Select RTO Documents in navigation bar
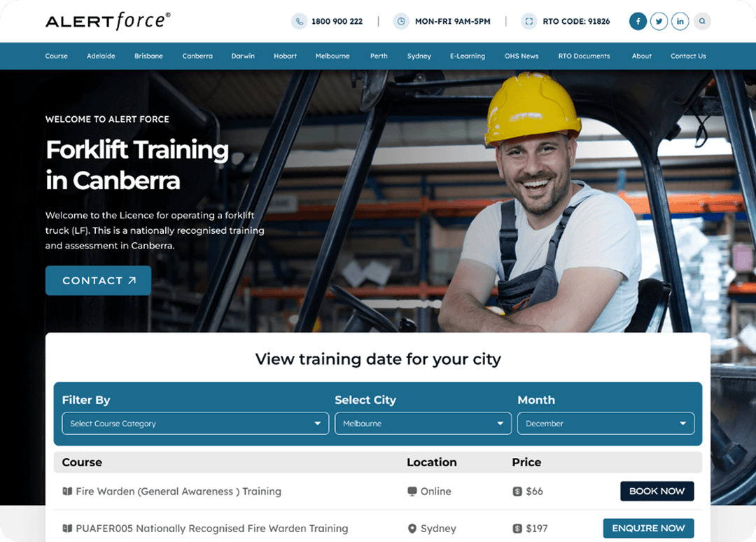The height and width of the screenshot is (542, 756). click(584, 56)
